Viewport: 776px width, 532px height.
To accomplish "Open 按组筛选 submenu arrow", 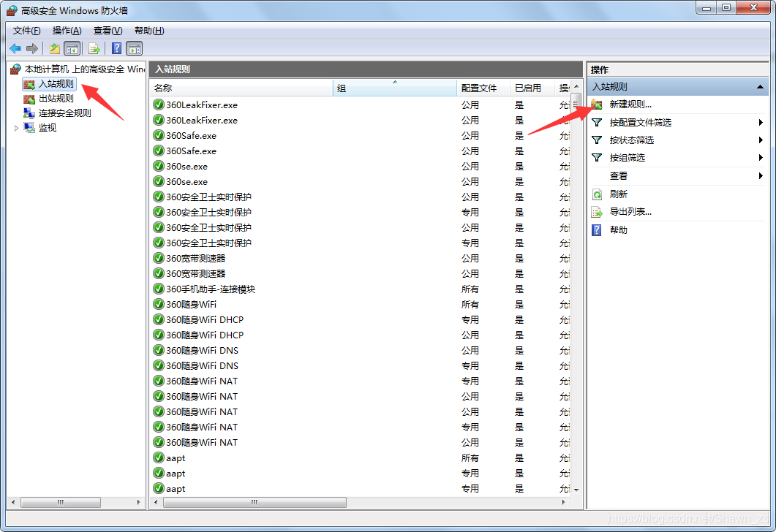I will click(x=761, y=158).
